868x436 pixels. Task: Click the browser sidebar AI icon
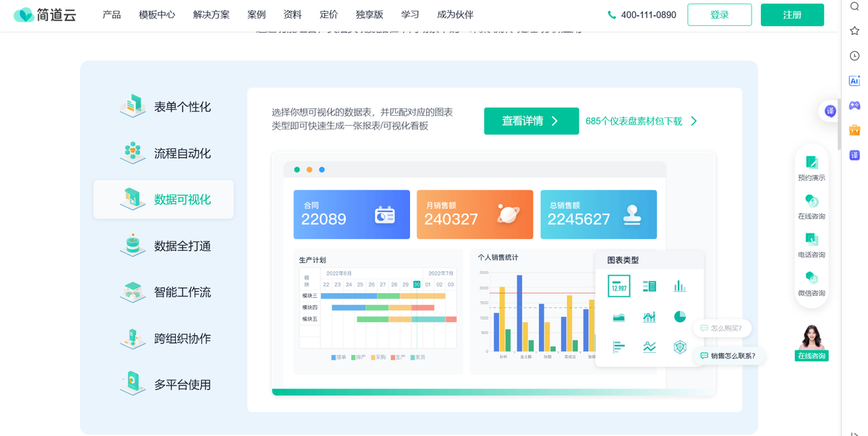pyautogui.click(x=854, y=81)
